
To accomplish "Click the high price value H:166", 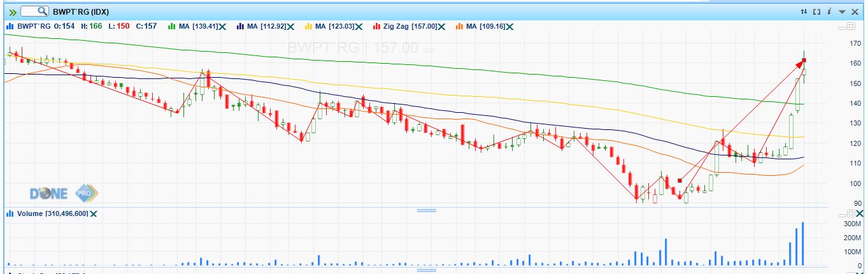I will [x=92, y=26].
